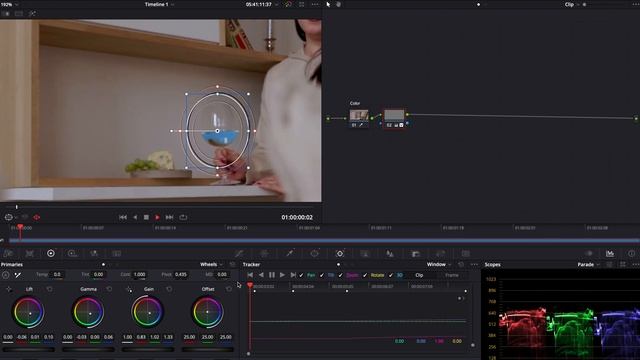Open the Keyframes panel icon
The image size is (640, 360).
click(x=589, y=253)
